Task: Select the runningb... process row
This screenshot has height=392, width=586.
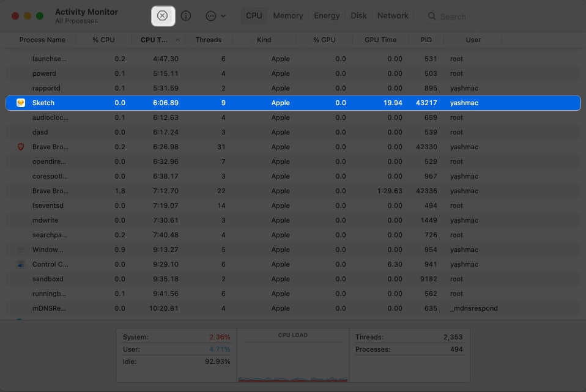Action: [293, 294]
